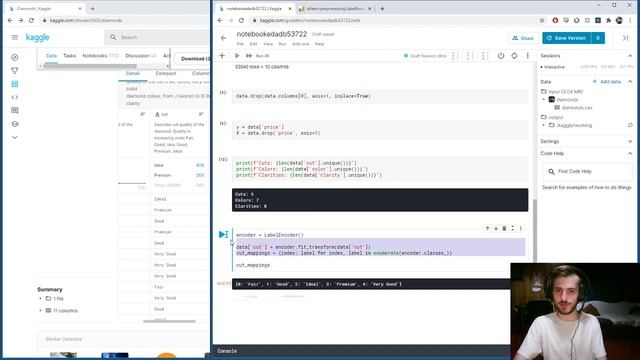Open the notebook View menu
Image resolution: width=640 pixels, height=360 pixels.
tap(268, 44)
